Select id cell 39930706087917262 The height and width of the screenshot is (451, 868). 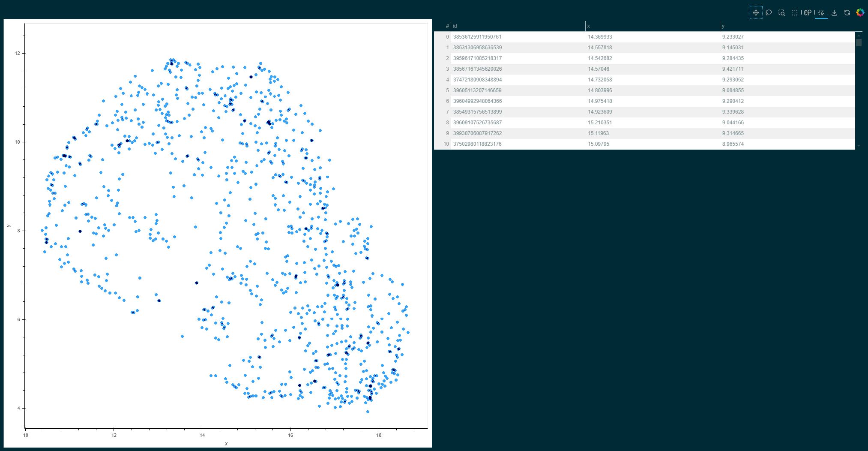tap(518, 133)
